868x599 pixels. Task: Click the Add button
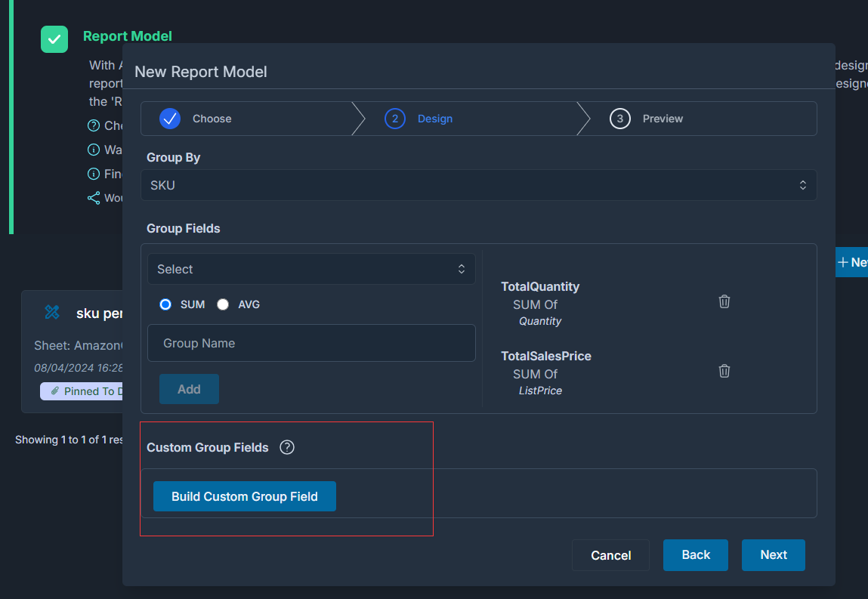190,389
